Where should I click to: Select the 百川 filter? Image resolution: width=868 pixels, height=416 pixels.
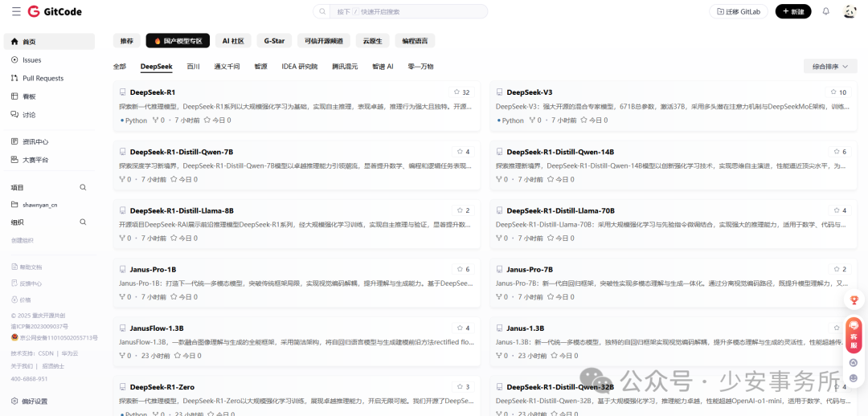193,67
